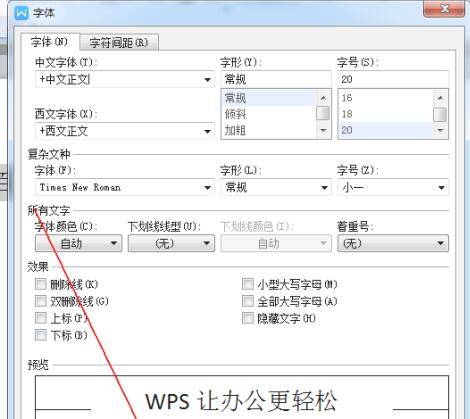Click up arrow of font style list scrollbar
470x419 pixels.
click(323, 98)
